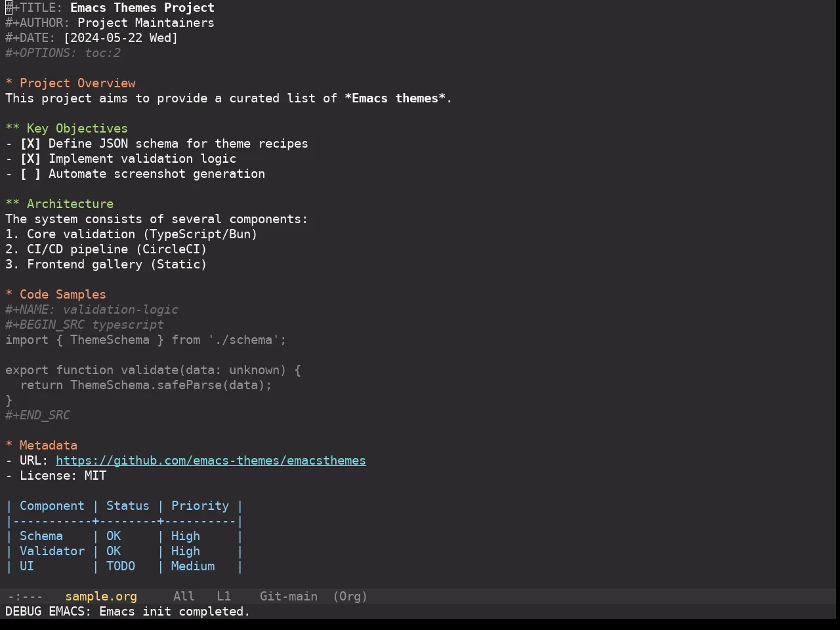Click the #+END_SRC line
Screen dimensions: 840x630
(37, 415)
